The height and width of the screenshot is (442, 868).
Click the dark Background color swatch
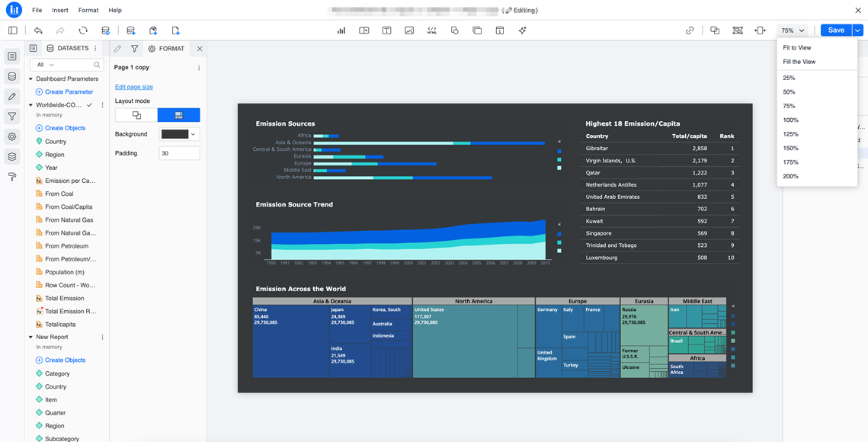[x=175, y=134]
